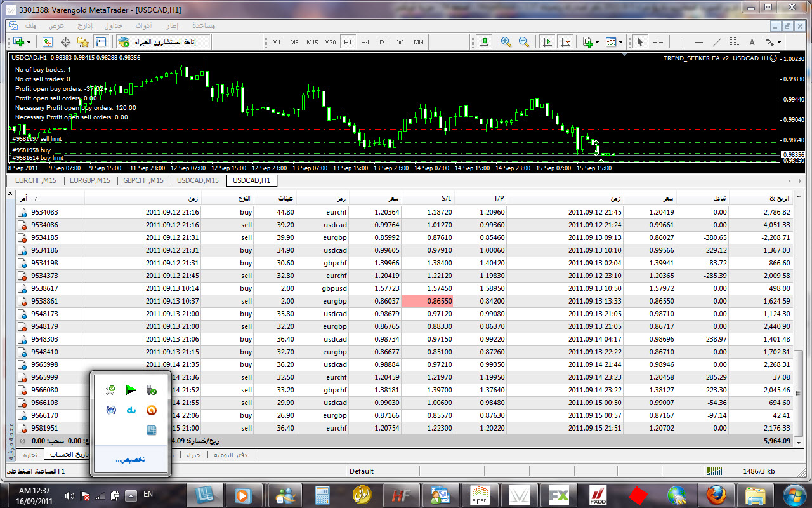Click the S/L column header
The height and width of the screenshot is (508, 812).
click(x=428, y=199)
